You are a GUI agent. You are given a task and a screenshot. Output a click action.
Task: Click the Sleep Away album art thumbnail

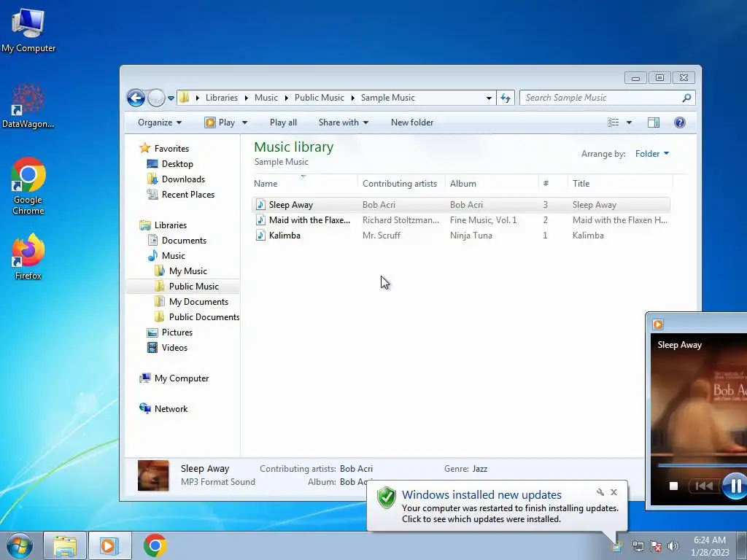(x=153, y=475)
